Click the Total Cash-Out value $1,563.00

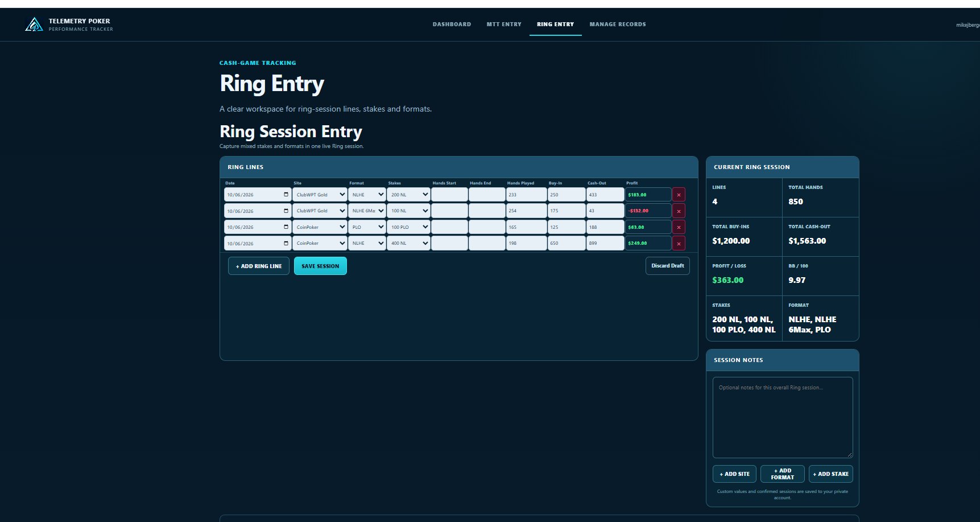[807, 241]
